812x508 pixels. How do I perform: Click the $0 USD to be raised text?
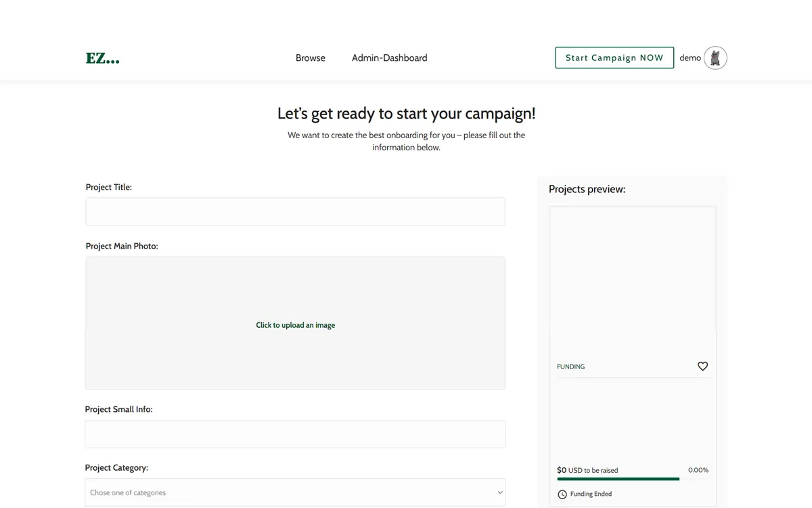pyautogui.click(x=587, y=470)
